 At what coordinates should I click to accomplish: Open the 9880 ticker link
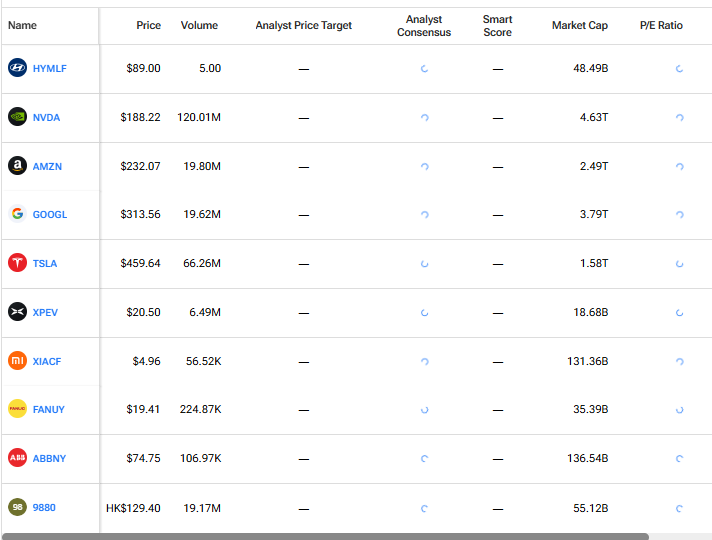coord(44,508)
